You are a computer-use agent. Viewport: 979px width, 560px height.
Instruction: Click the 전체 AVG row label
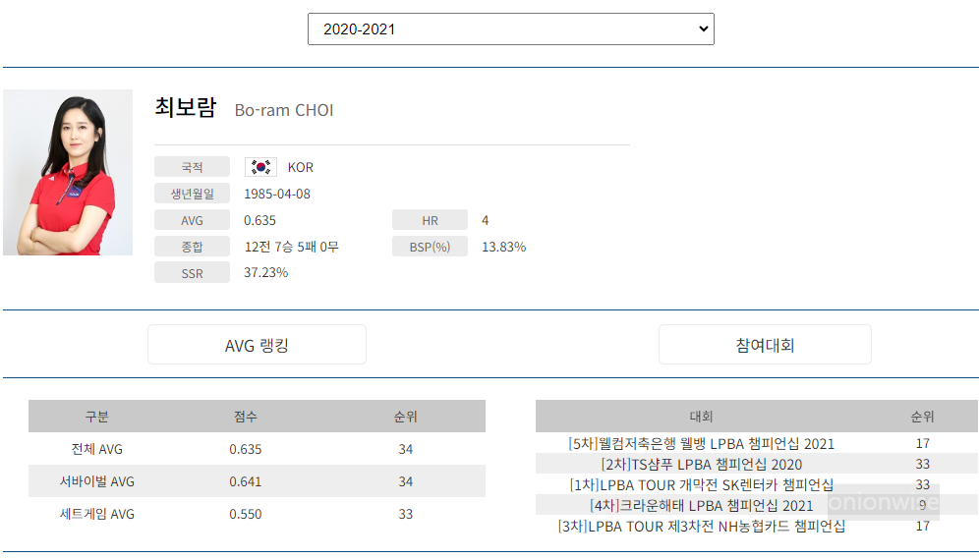tap(96, 449)
